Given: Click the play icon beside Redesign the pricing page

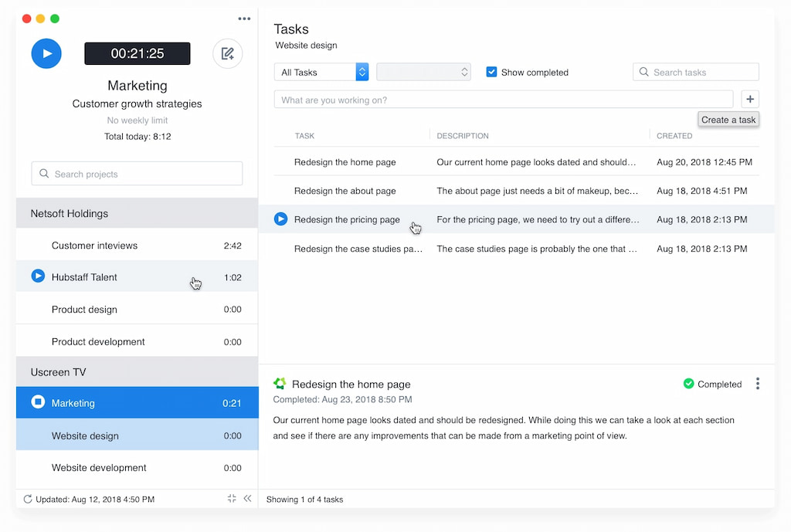Looking at the screenshot, I should tap(280, 219).
